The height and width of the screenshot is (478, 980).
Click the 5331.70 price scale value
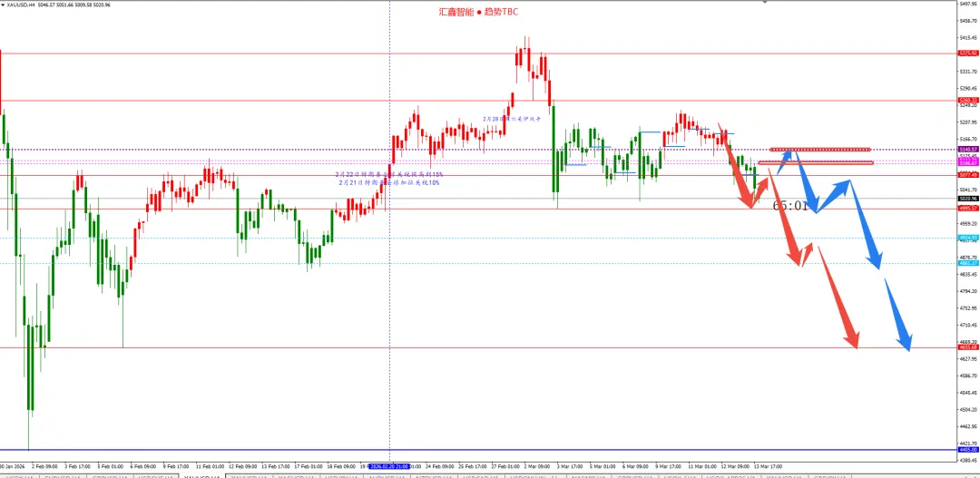(x=969, y=72)
